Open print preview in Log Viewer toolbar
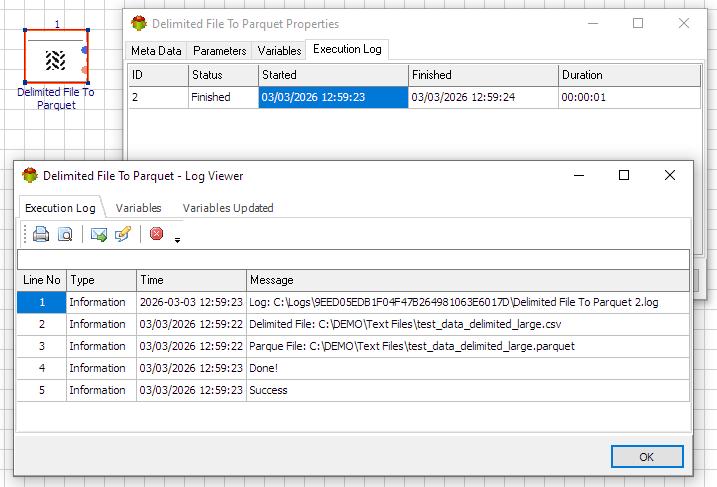 65,234
